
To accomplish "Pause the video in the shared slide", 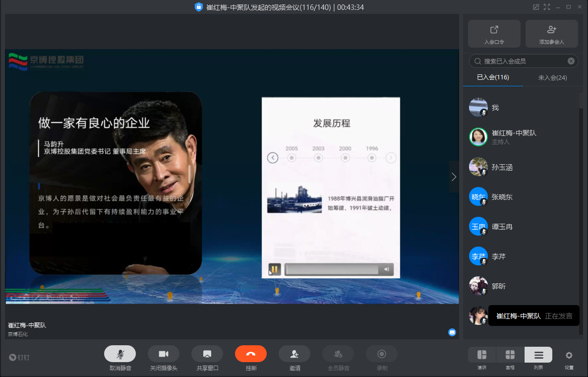I will [x=274, y=269].
